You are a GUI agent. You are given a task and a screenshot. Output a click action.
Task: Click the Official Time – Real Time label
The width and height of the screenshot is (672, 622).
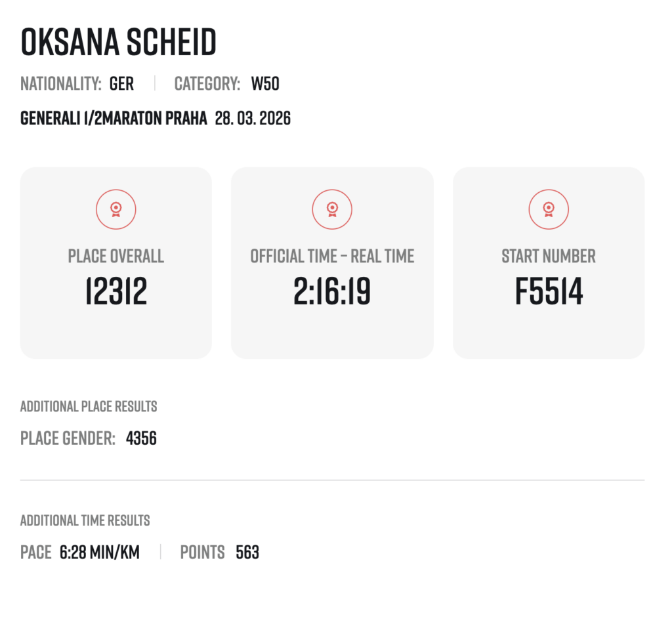click(x=332, y=256)
